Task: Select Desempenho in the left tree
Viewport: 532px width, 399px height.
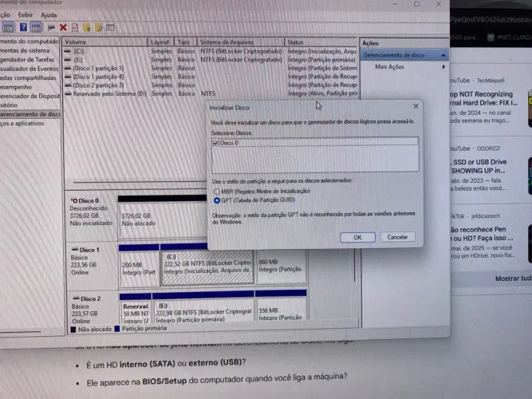Action: pyautogui.click(x=16, y=87)
